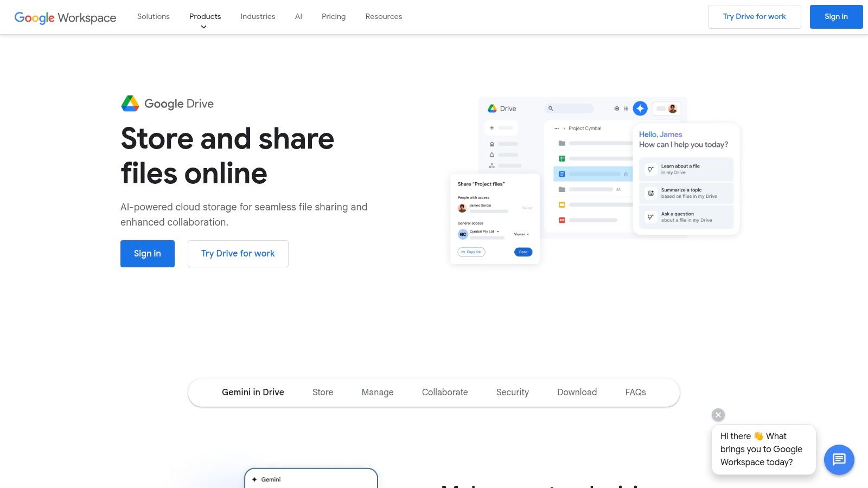This screenshot has width=868, height=488.
Task: Click James Garcia's avatar in the share dialog
Action: [462, 208]
